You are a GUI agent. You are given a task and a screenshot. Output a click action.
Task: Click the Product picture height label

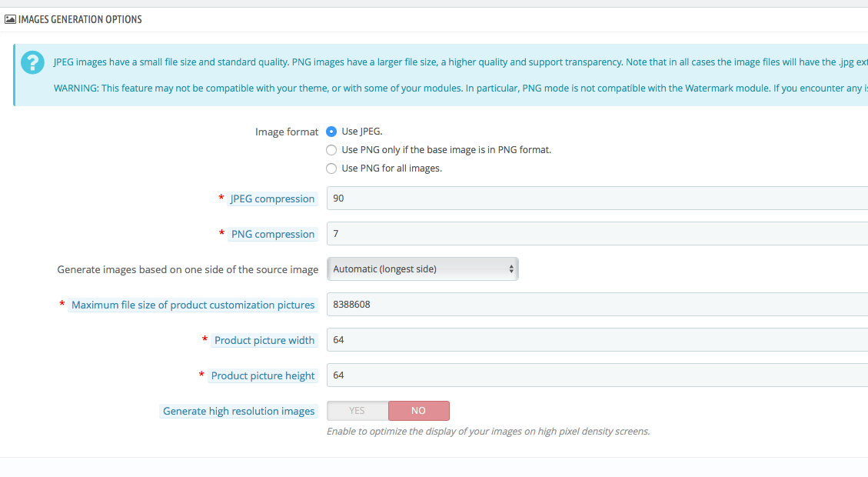coord(263,376)
